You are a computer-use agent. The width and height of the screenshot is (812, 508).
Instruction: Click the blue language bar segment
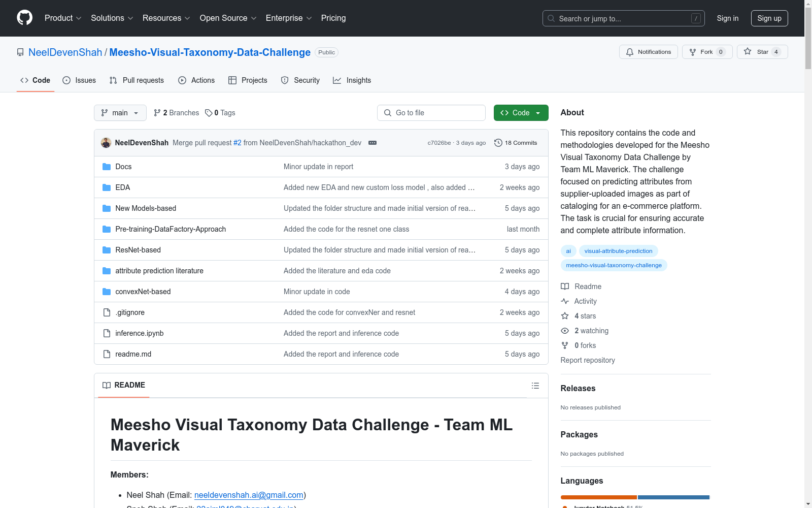[673, 497]
